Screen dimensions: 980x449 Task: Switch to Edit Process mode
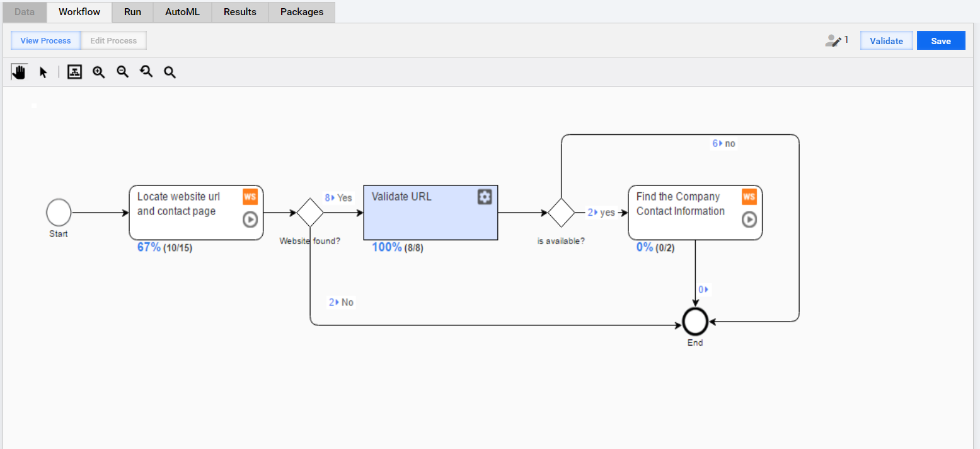(113, 40)
